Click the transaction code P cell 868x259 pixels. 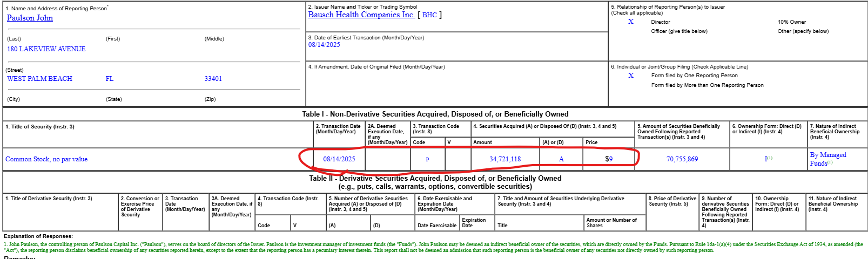[x=427, y=159]
